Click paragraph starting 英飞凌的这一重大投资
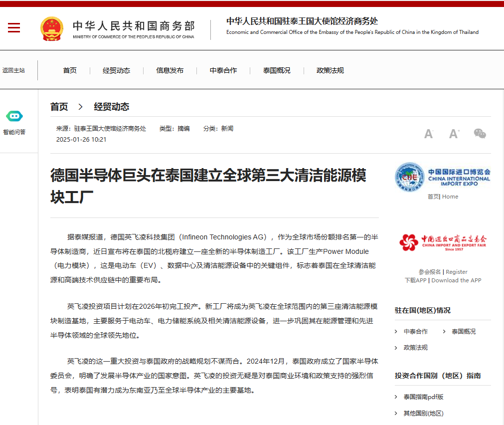 (x=214, y=376)
